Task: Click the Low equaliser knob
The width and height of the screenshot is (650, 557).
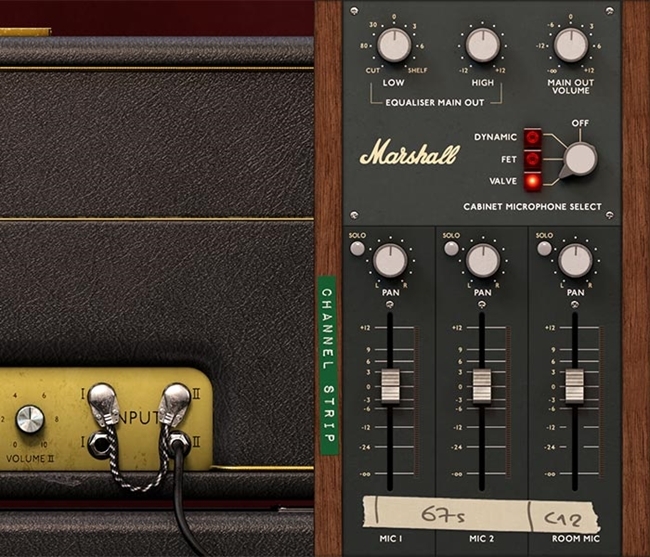Action: pyautogui.click(x=394, y=45)
